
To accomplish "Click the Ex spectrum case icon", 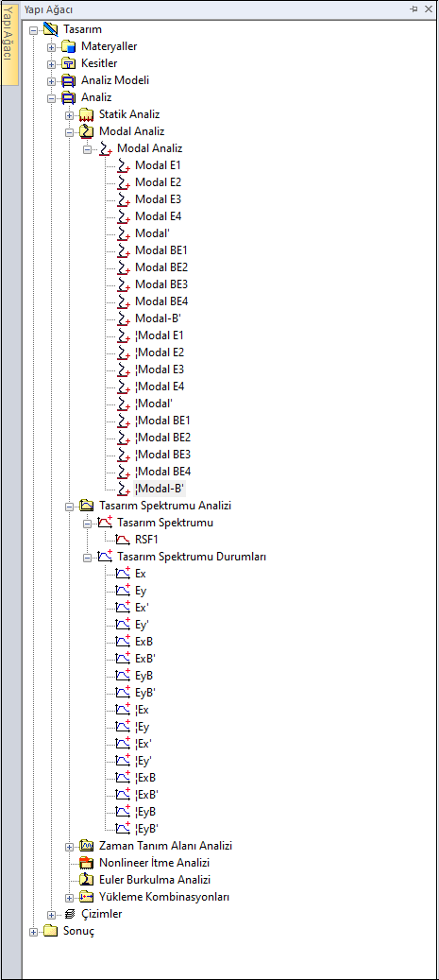I will 123,573.
